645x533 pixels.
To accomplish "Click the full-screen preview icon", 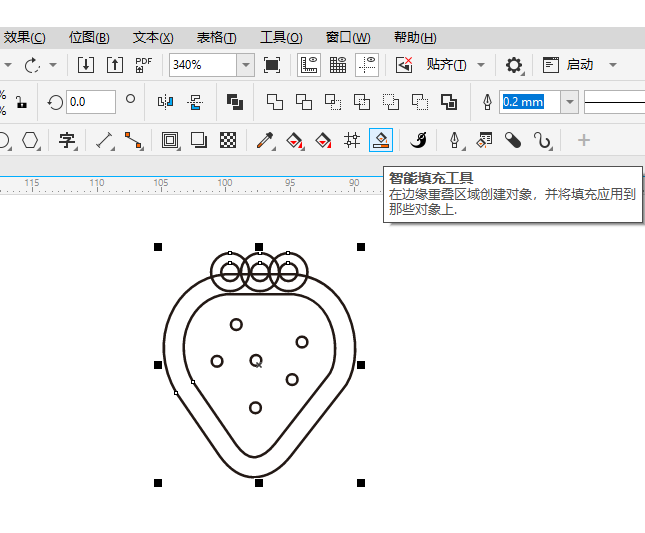I will (272, 65).
